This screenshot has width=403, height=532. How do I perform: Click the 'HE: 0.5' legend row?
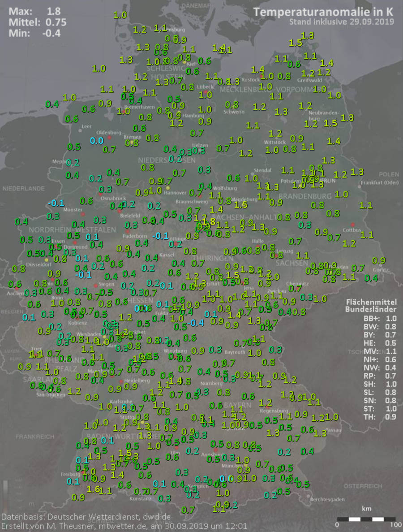pyautogui.click(x=380, y=343)
